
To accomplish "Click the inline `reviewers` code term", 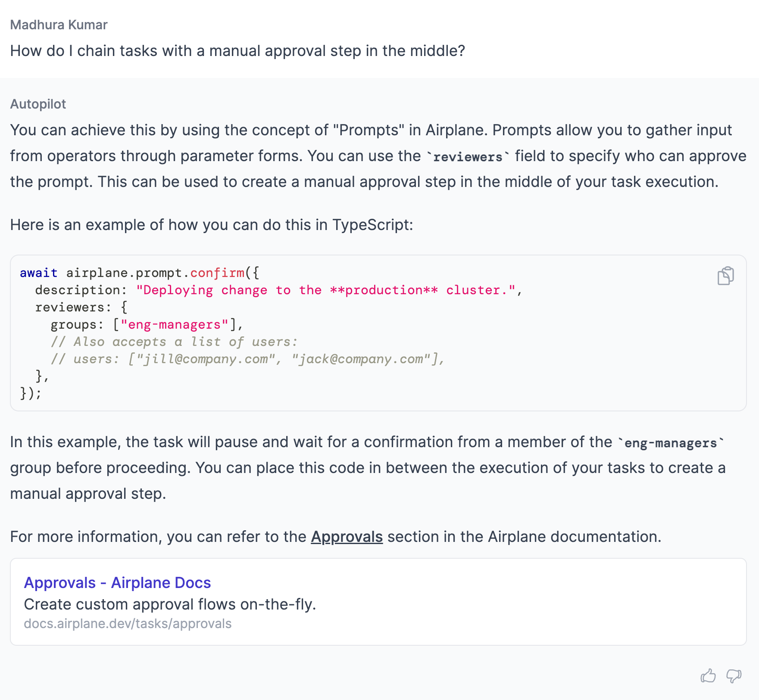I will click(468, 156).
